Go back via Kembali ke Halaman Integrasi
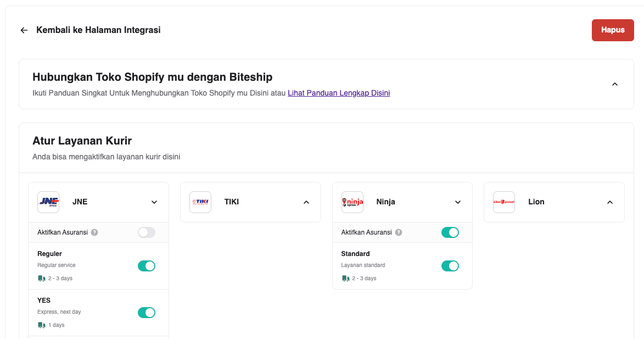The height and width of the screenshot is (339, 644). [98, 30]
